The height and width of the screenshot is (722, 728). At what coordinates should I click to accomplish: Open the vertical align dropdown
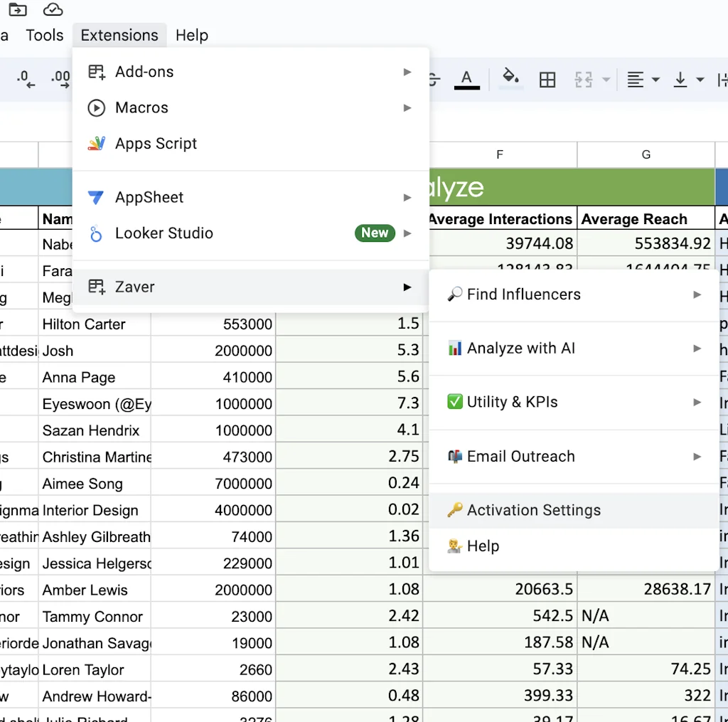click(700, 79)
